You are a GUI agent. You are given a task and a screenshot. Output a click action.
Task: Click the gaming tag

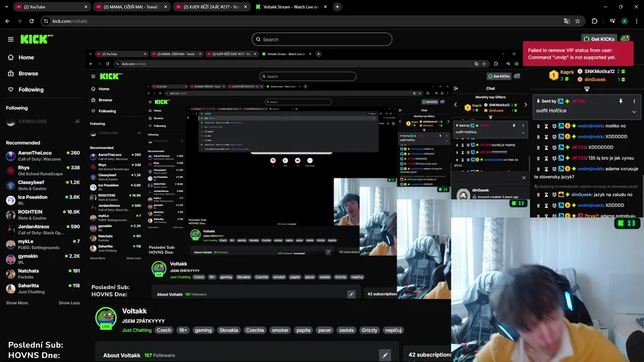tap(203, 330)
